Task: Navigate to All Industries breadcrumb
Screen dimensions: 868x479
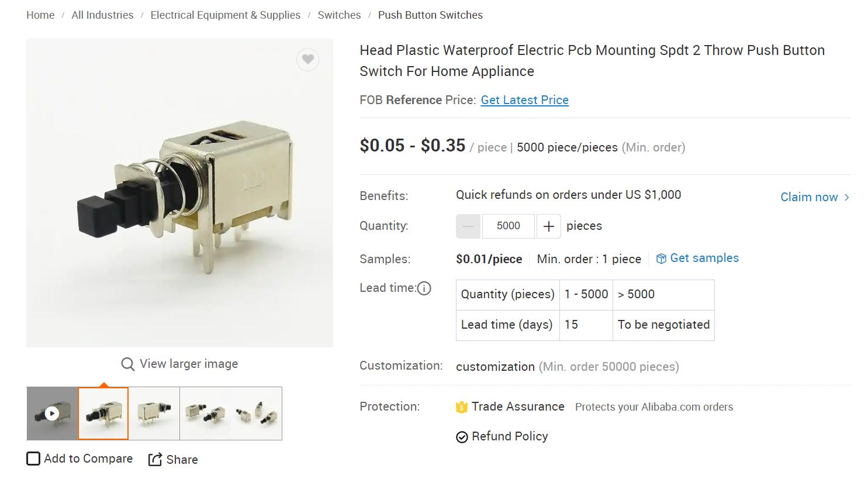Action: coord(102,15)
